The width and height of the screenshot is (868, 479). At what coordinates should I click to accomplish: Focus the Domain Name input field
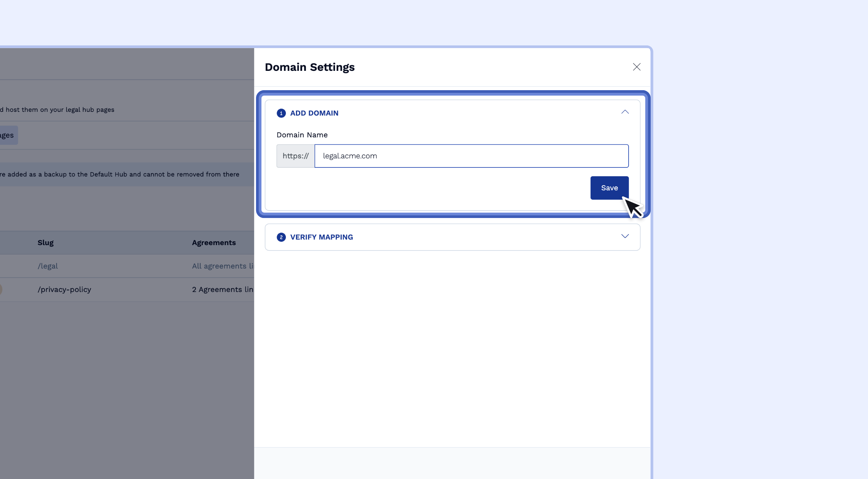tap(471, 156)
